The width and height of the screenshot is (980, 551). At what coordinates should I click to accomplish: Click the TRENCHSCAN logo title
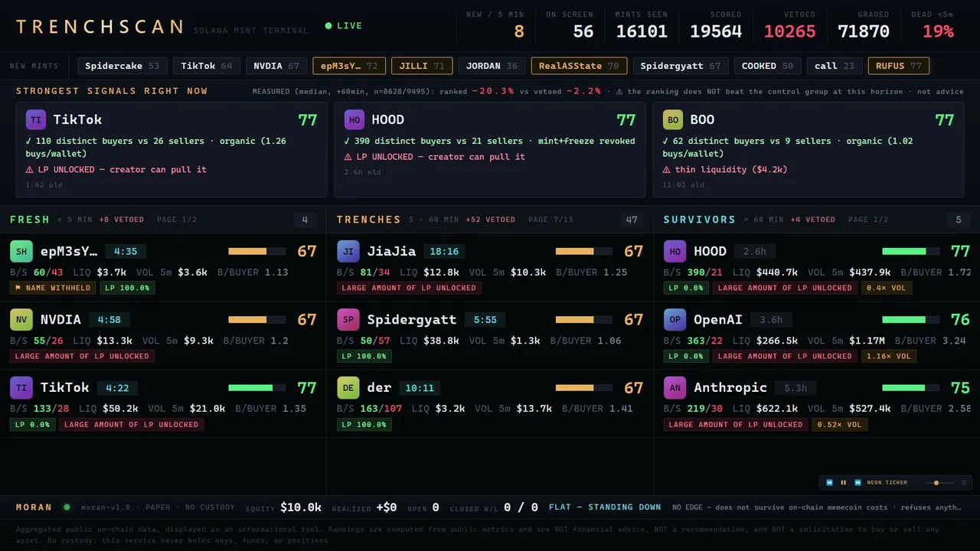pos(100,27)
